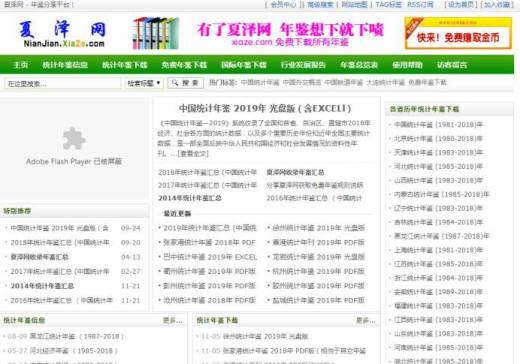This screenshot has width=520, height=364.
Task: Open the 访客留言 nav menu item
Action: point(452,65)
